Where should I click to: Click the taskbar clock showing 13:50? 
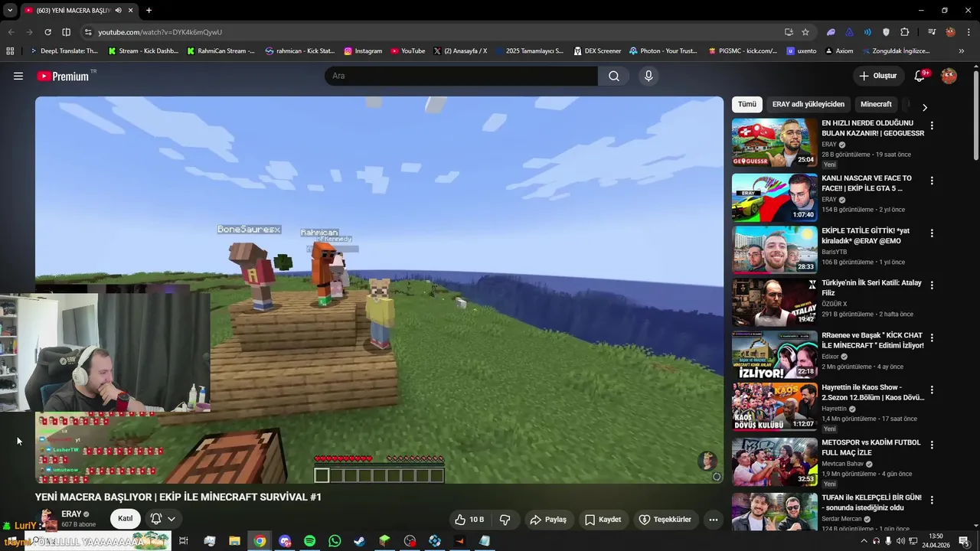pyautogui.click(x=936, y=540)
